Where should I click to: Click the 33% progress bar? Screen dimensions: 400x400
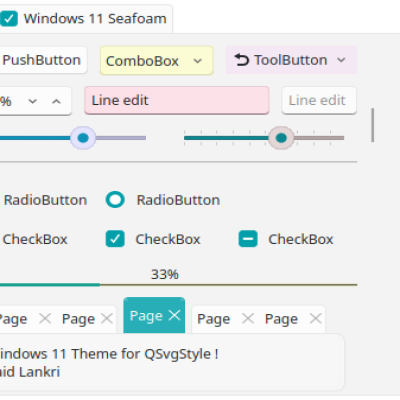pos(178,285)
